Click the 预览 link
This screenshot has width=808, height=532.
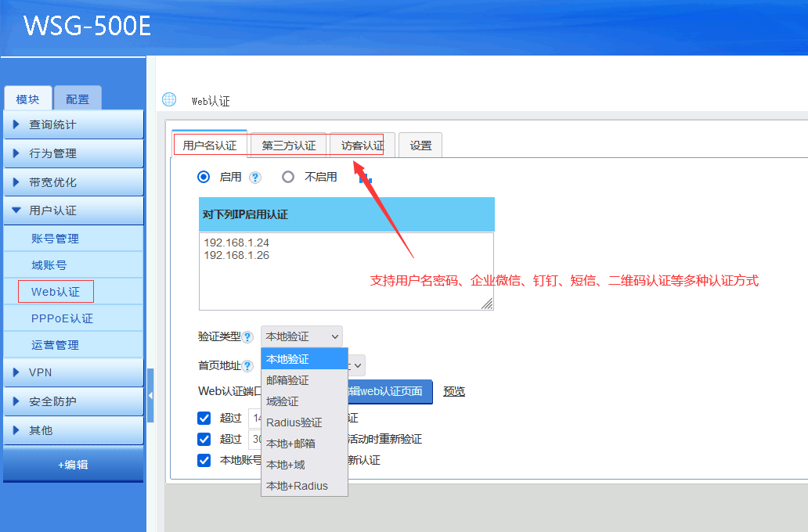point(454,391)
